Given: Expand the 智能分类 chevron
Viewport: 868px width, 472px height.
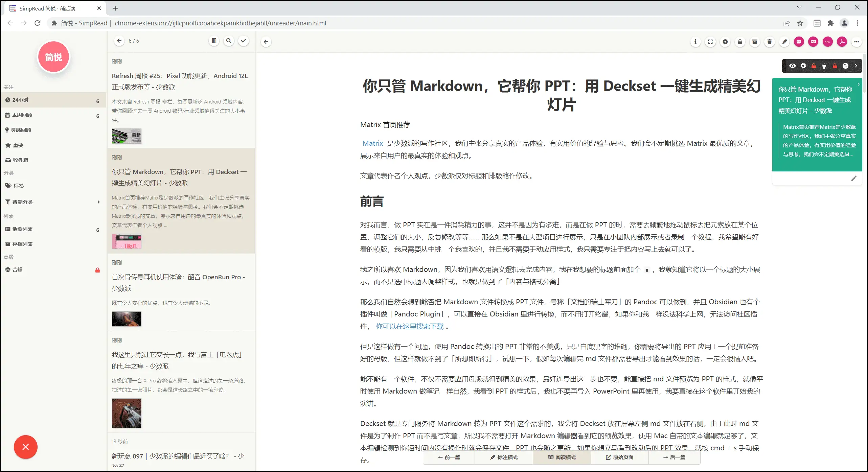Looking at the screenshot, I should [x=99, y=202].
